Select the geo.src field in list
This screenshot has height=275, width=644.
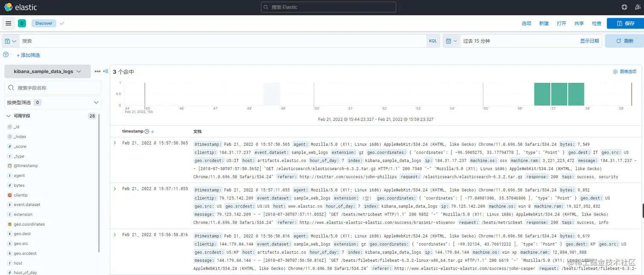click(21, 243)
